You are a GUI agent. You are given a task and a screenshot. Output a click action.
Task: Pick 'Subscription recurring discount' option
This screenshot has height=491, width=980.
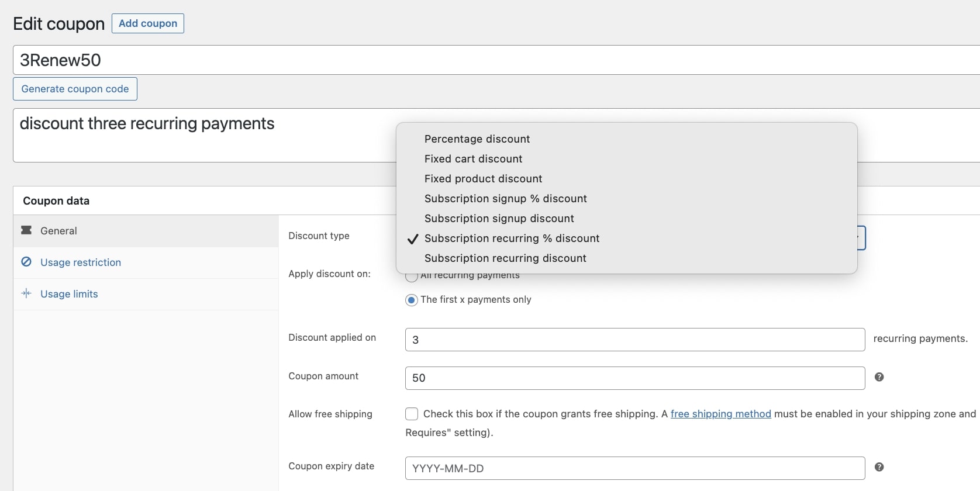tap(505, 258)
